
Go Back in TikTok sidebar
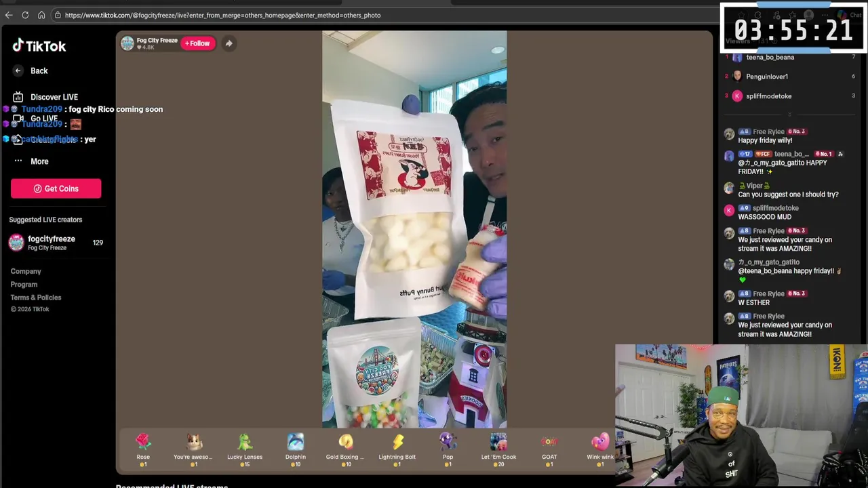[x=31, y=70]
